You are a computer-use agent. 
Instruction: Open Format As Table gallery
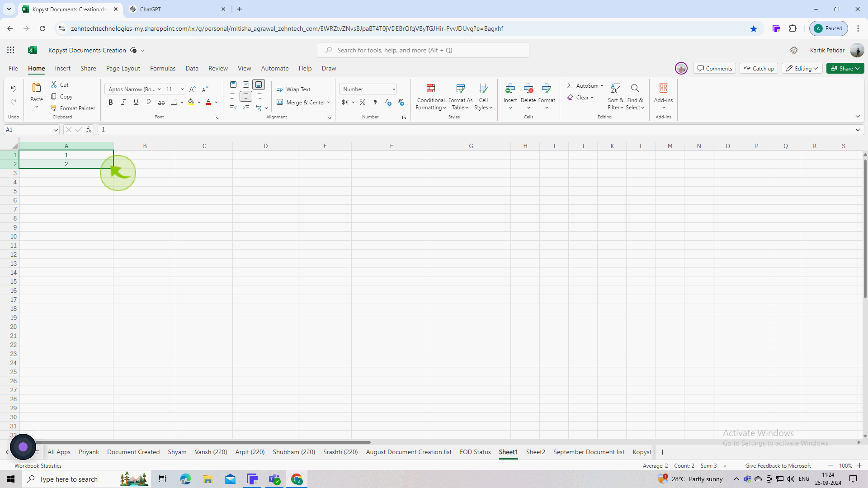pyautogui.click(x=460, y=97)
